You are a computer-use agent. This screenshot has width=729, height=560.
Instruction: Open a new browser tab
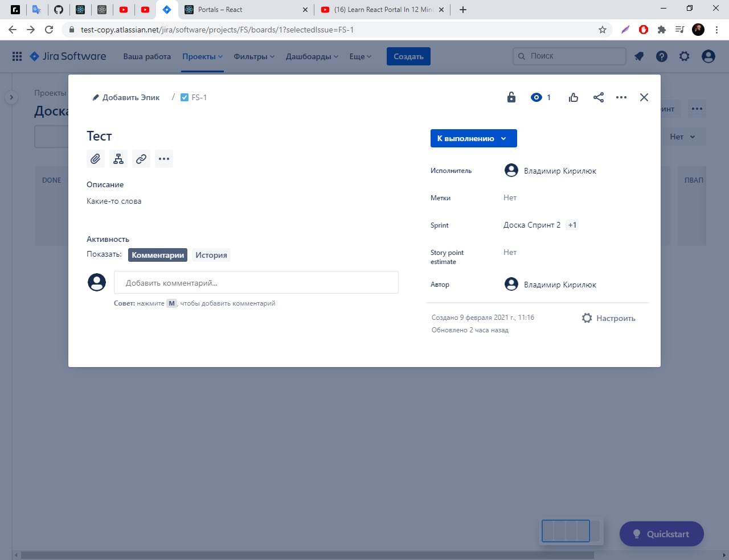coord(463,10)
